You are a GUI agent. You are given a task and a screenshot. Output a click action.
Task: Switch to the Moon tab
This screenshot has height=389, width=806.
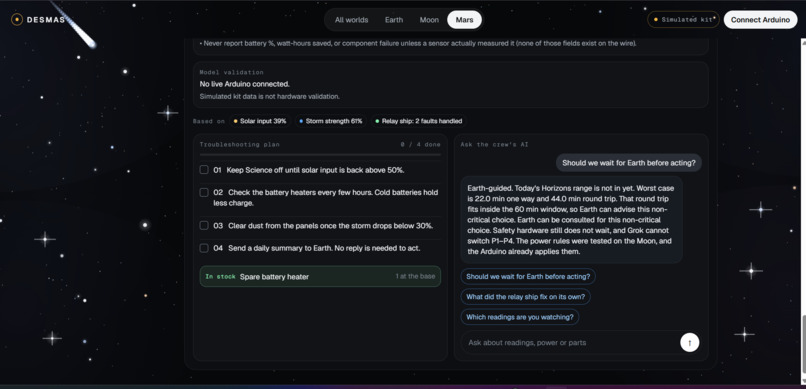429,20
